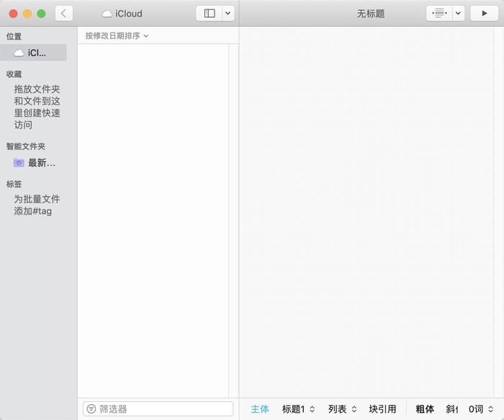Viewport: 504px width, 420px height.
Task: Expand the outline dropdown arrow
Action: [459, 14]
